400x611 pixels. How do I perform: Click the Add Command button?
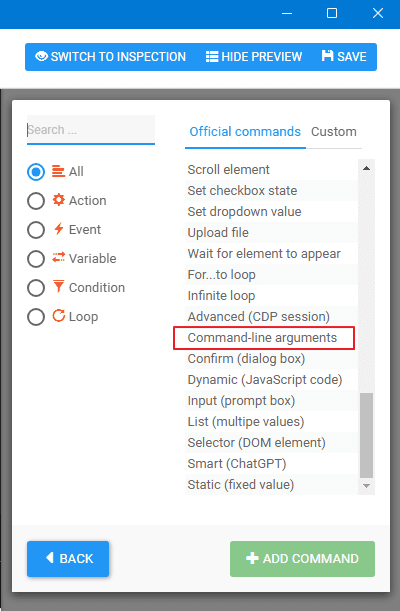302,558
